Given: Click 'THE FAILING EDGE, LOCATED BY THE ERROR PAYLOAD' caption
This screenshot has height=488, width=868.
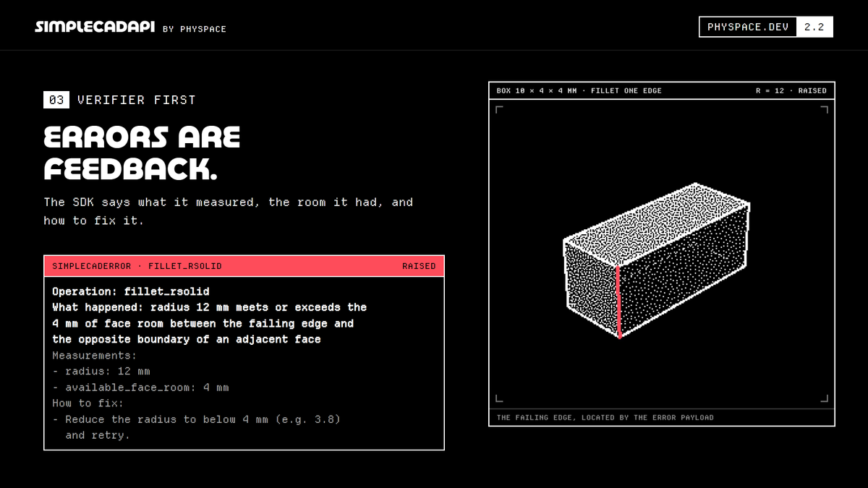Looking at the screenshot, I should coord(605,418).
